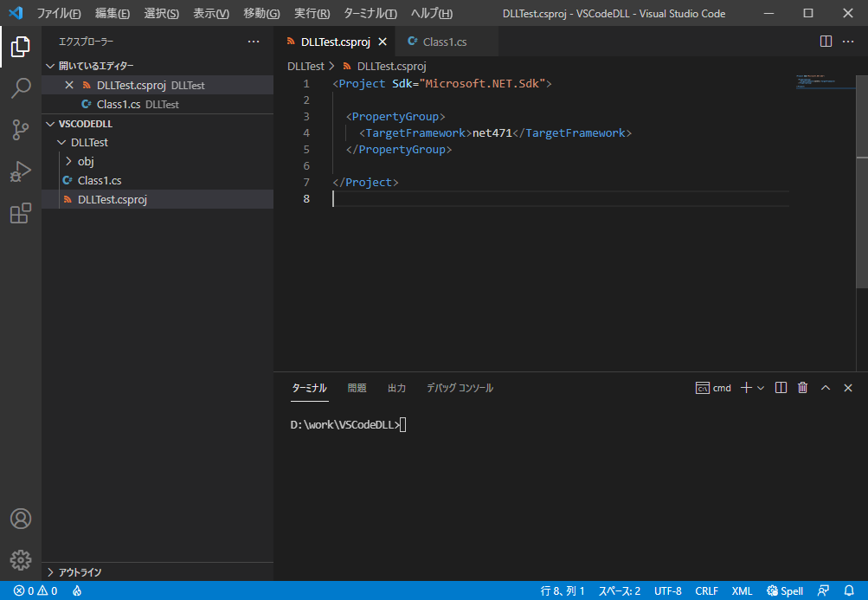Close the DLLTest.csproj editor tab
This screenshot has height=600, width=868.
pyautogui.click(x=383, y=42)
